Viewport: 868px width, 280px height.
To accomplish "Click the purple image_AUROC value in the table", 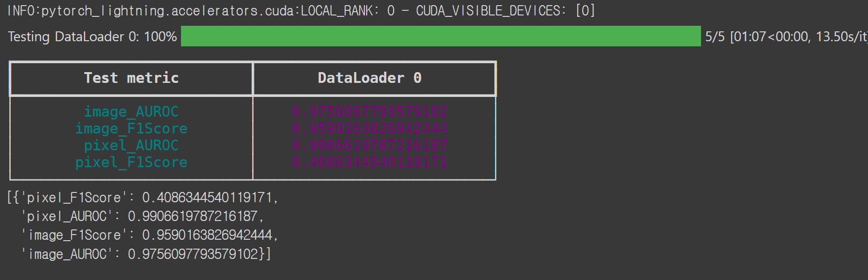I will (369, 111).
